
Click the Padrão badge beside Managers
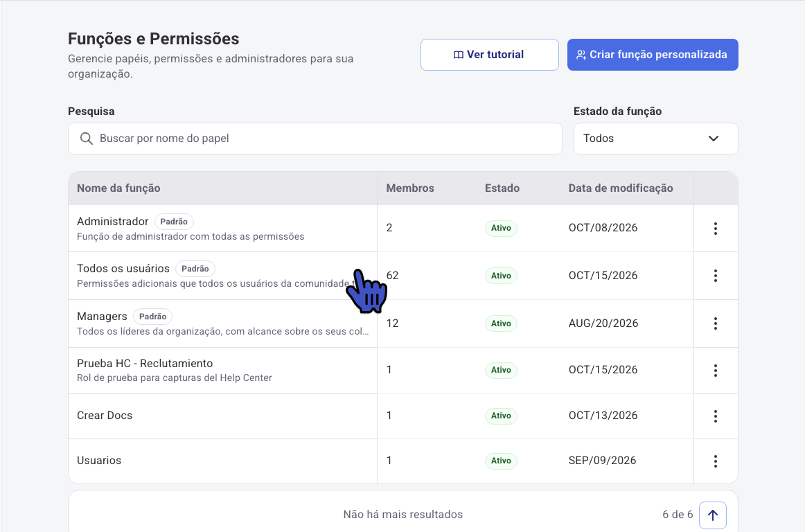(x=152, y=317)
